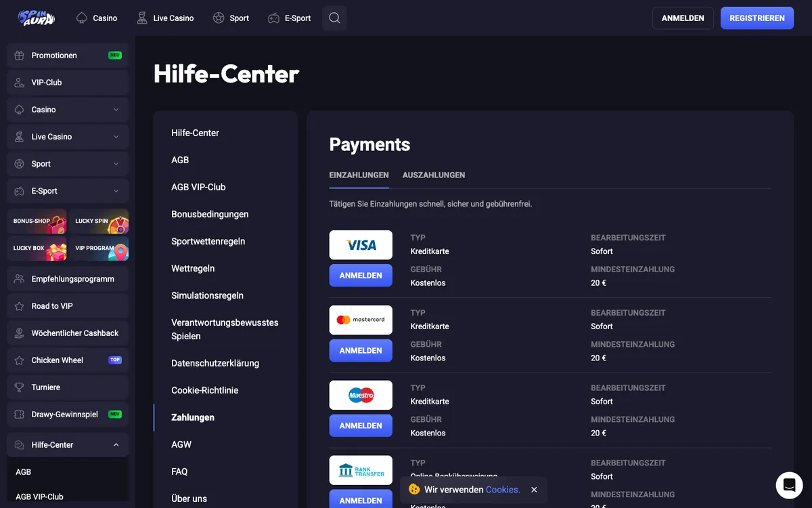Screen dimensions: 812x508
Task: Open AGB VIP-Club in the sidebar submenu
Action: point(39,496)
